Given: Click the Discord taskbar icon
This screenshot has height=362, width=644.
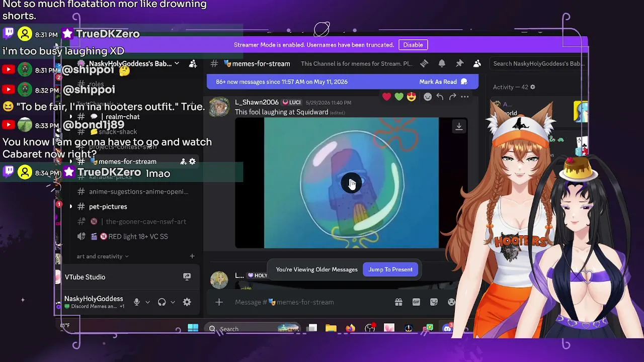Looking at the screenshot, I should coord(447,328).
